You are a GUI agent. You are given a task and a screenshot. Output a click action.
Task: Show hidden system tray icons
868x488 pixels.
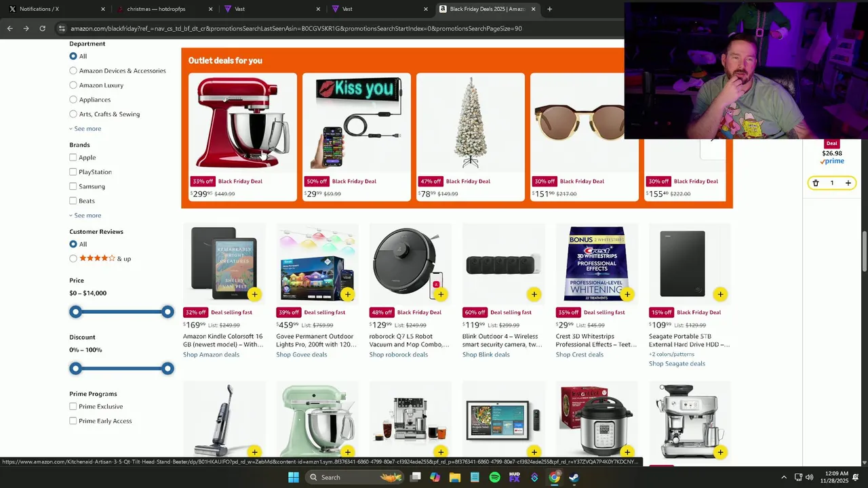[784, 477]
